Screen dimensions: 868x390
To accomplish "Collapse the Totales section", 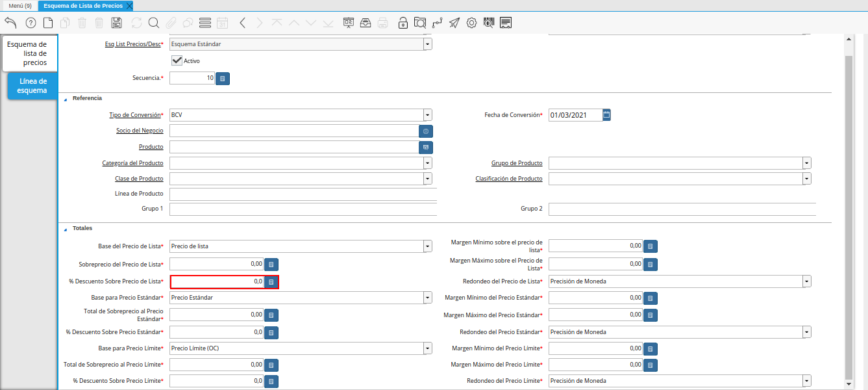I will 65,229.
